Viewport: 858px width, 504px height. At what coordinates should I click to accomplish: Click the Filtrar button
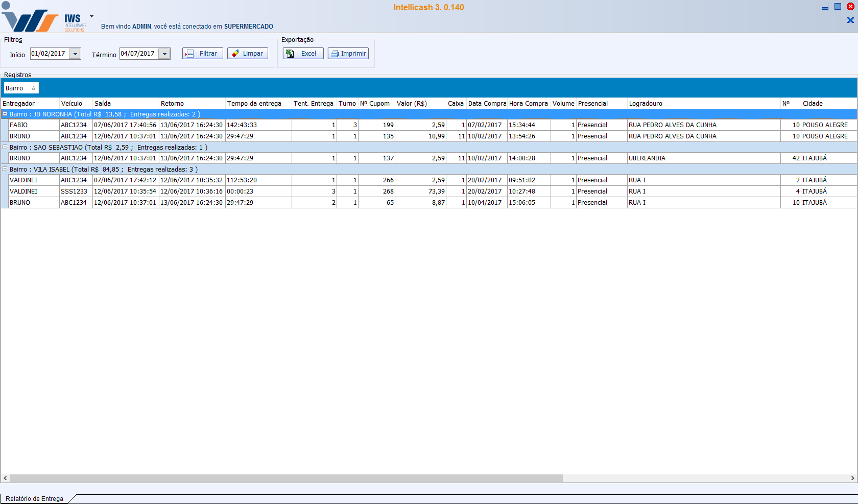click(x=202, y=54)
